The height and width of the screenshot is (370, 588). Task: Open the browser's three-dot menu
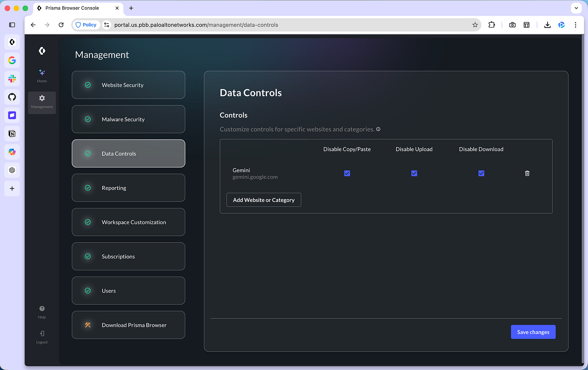coord(576,25)
